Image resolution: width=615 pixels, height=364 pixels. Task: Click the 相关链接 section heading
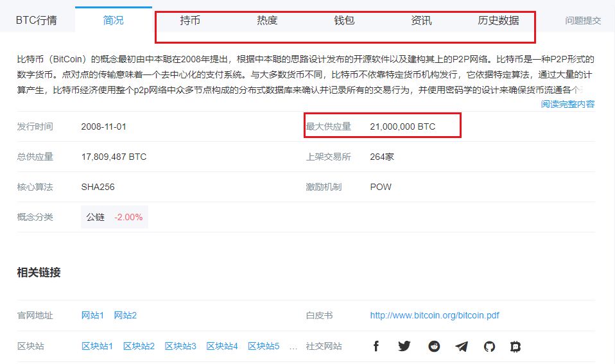pos(39,272)
